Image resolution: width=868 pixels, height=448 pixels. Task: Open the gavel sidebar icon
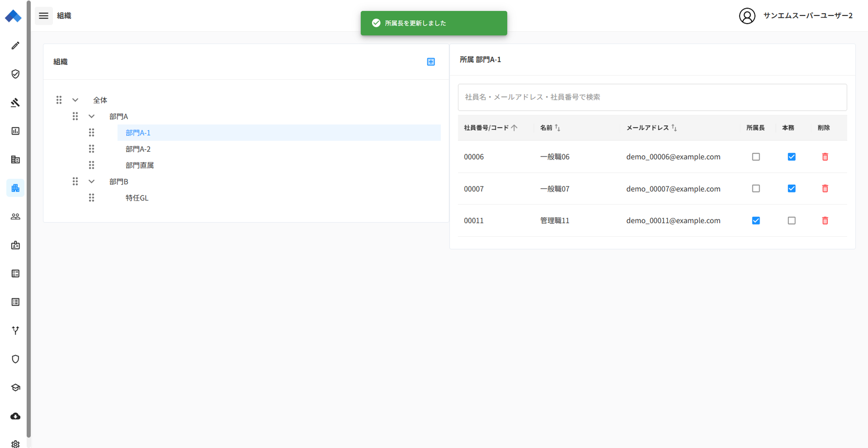tap(15, 102)
